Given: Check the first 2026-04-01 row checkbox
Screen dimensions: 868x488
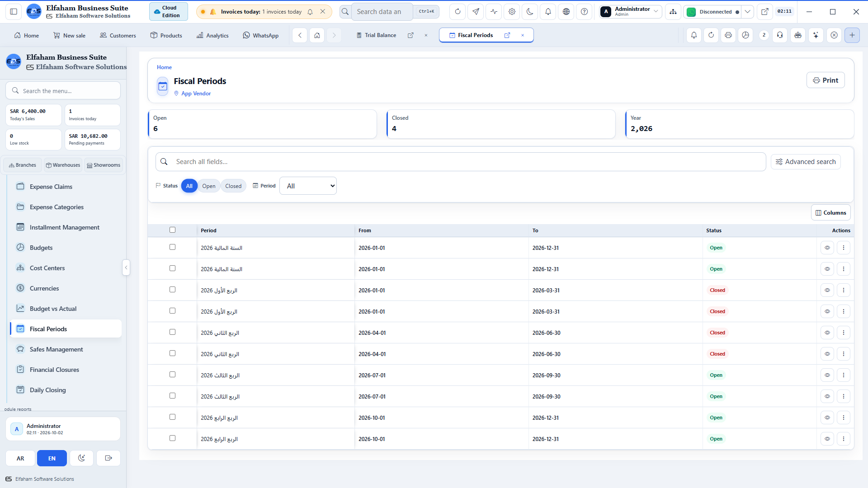Looking at the screenshot, I should point(172,332).
